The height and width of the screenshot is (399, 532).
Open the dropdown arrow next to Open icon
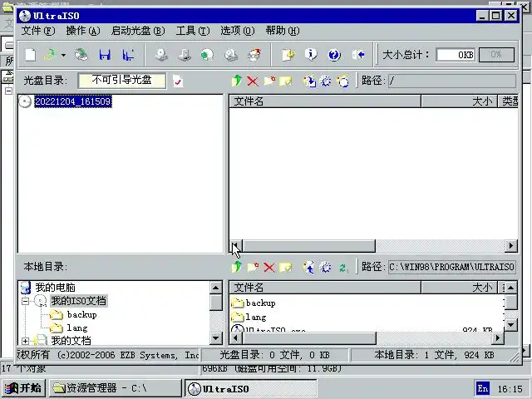point(63,55)
